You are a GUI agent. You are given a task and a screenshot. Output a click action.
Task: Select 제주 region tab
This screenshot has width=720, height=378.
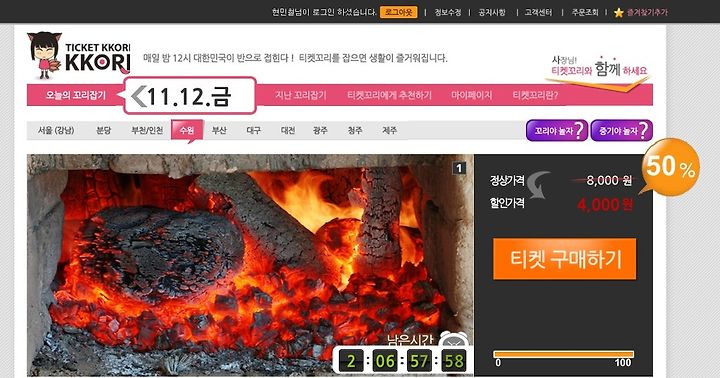[x=389, y=130]
